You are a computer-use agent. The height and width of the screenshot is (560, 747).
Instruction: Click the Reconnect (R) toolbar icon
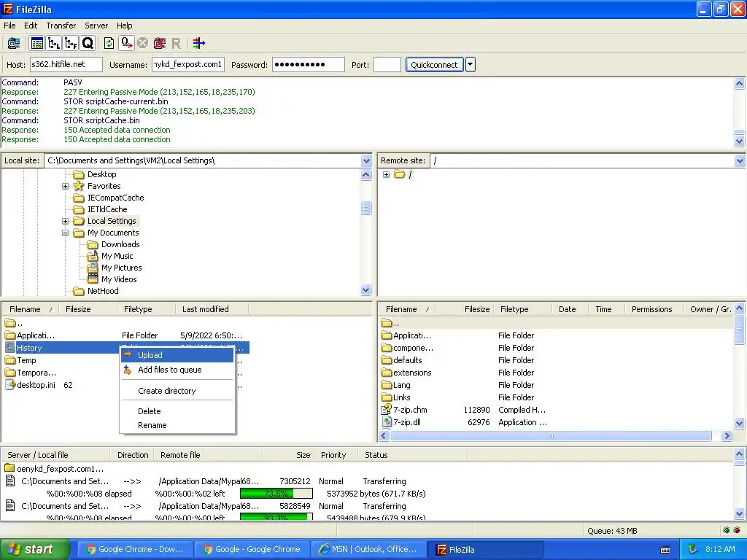176,44
